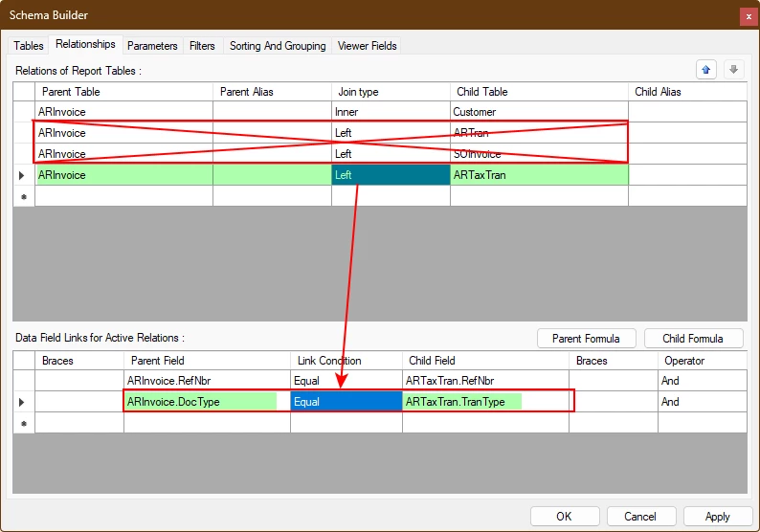
Task: Click the Parent Table column header
Action: 123,92
